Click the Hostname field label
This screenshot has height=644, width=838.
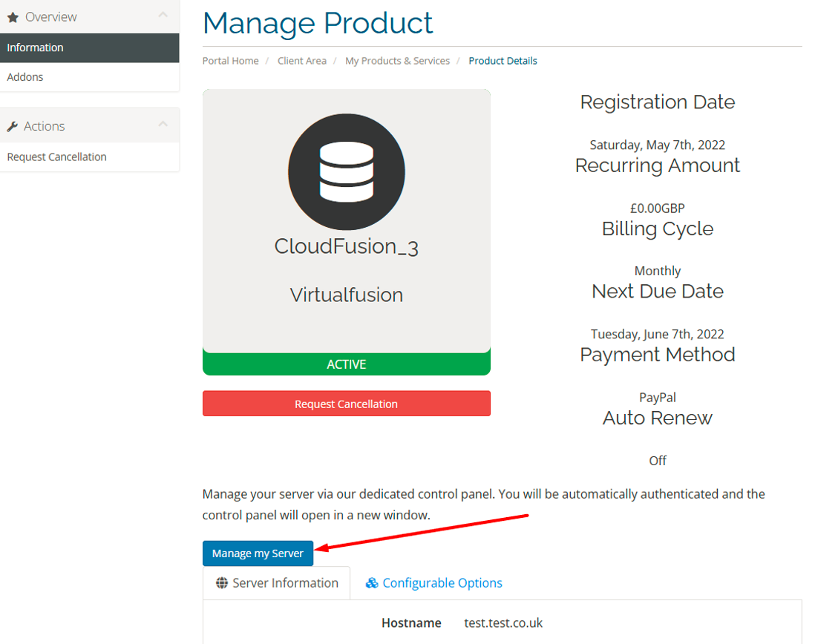tap(411, 623)
